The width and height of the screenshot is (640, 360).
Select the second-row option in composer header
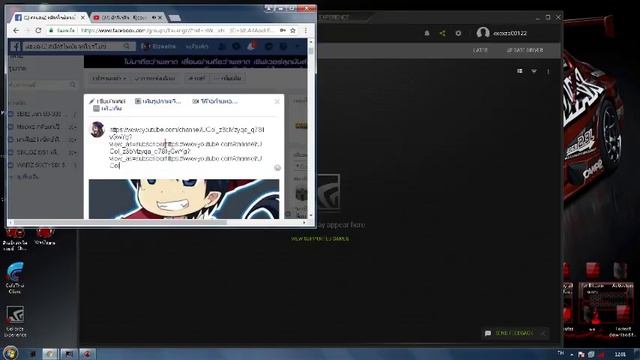point(108,109)
